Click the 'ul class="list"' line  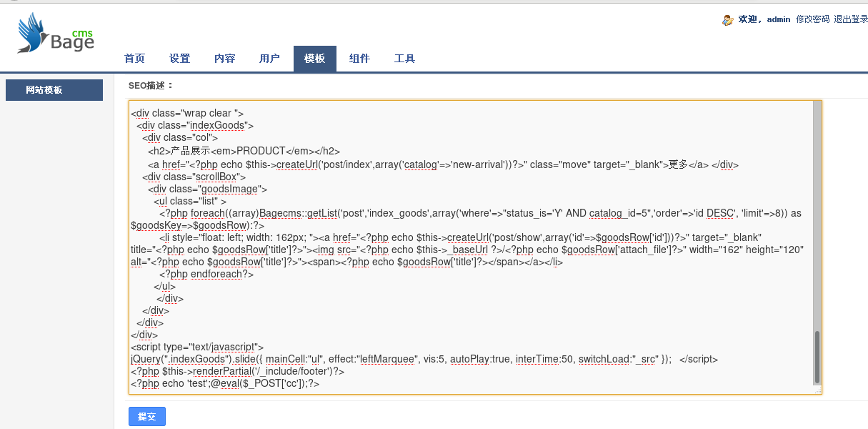pos(190,201)
